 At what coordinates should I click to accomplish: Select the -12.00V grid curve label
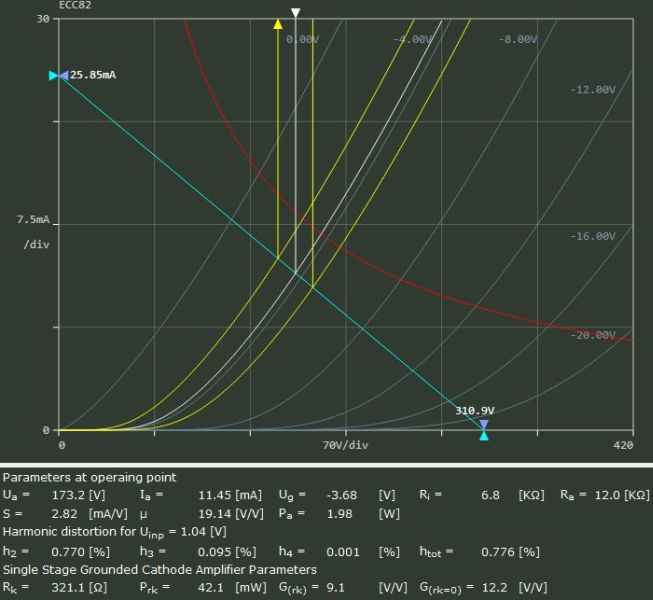point(593,90)
